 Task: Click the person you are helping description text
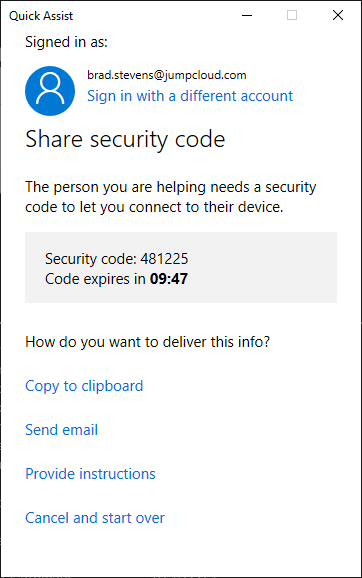pos(171,197)
